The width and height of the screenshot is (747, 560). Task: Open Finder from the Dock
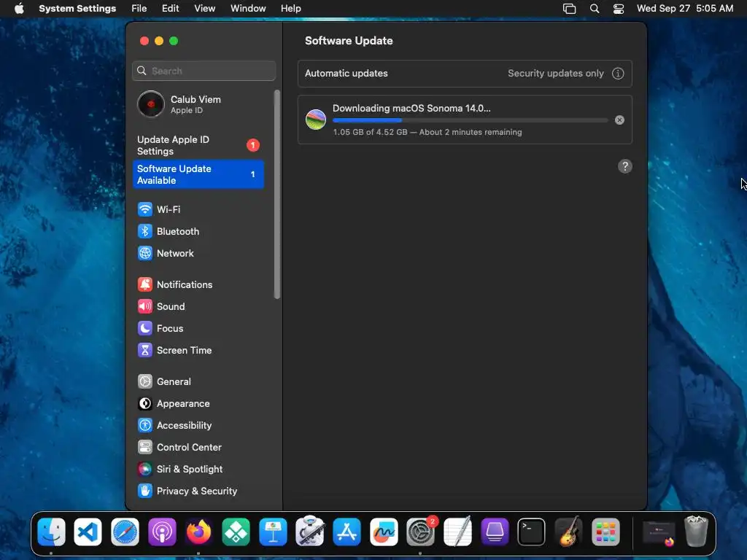click(51, 532)
